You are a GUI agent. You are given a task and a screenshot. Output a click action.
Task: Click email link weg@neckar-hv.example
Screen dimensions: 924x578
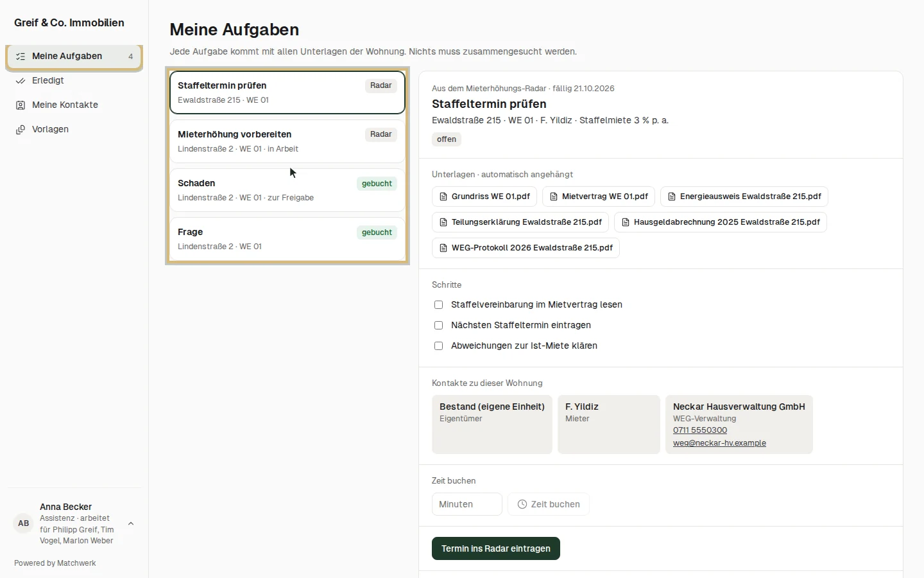coord(719,443)
